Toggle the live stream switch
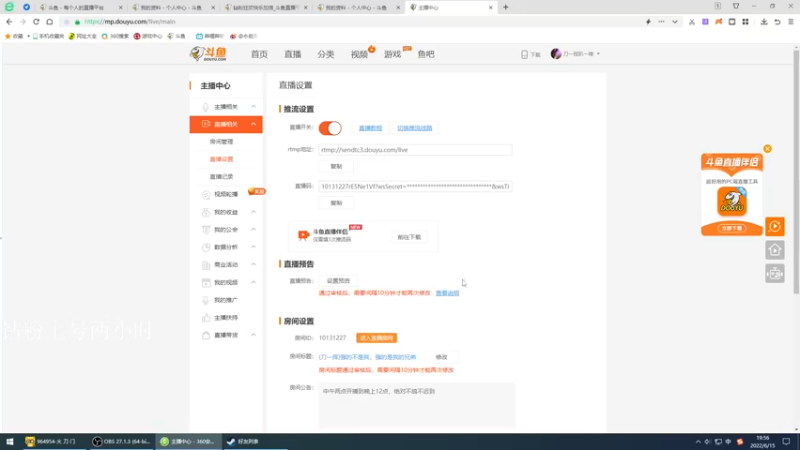Viewport: 800px width, 450px height. click(x=330, y=128)
